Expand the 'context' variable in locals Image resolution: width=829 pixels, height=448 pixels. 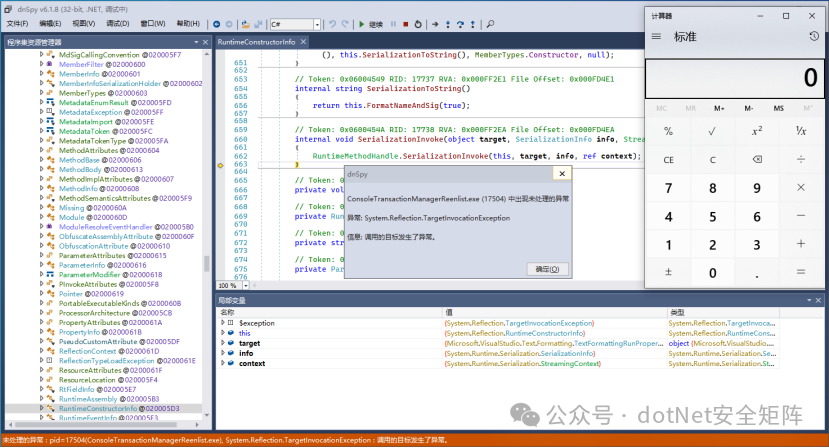coord(223,363)
